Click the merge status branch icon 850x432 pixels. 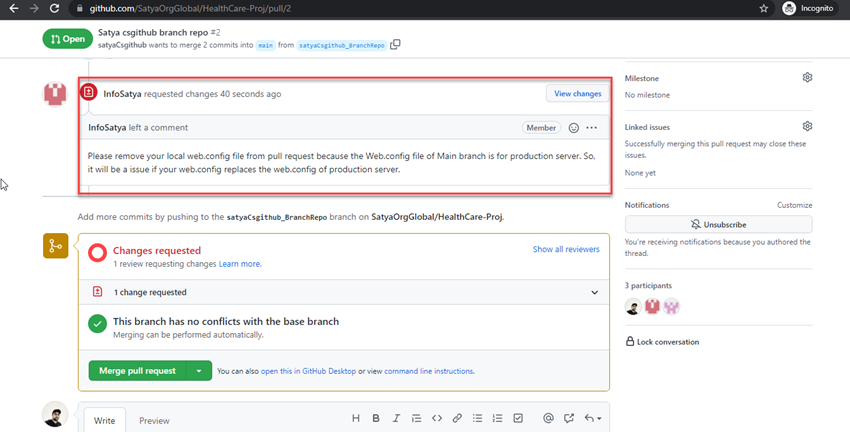click(56, 246)
